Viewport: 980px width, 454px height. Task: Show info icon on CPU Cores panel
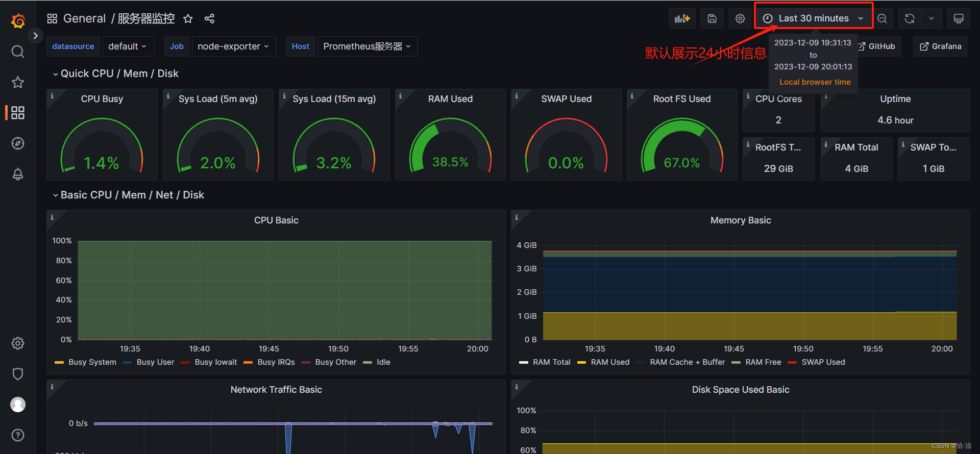748,95
